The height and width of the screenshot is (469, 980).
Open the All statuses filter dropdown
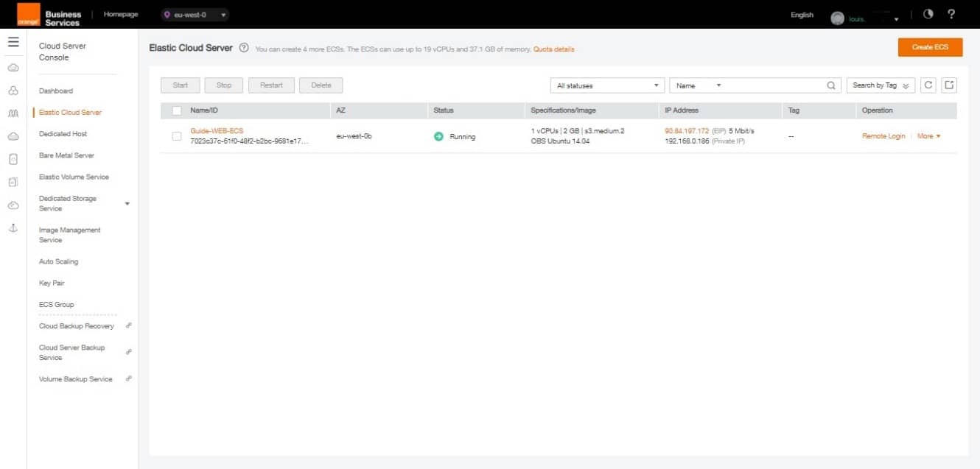607,85
